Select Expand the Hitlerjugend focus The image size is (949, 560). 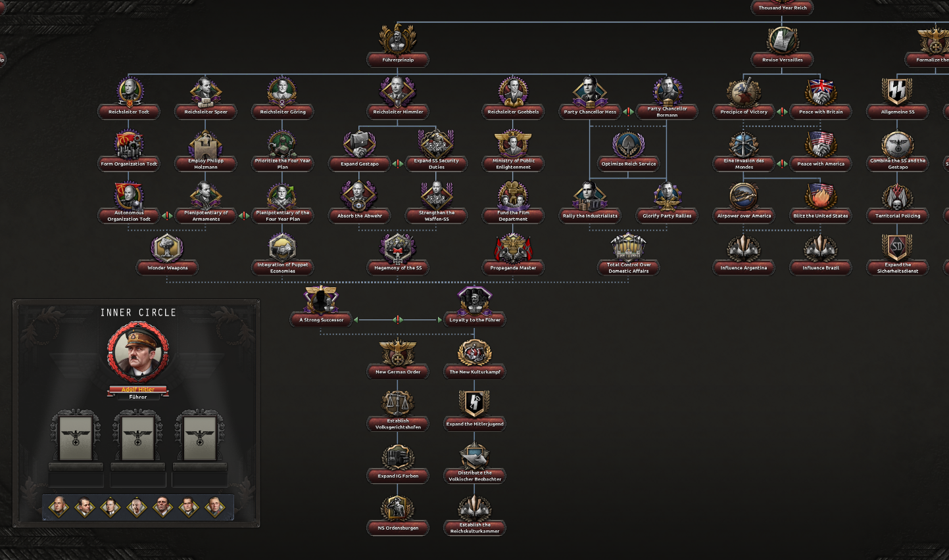pyautogui.click(x=475, y=409)
